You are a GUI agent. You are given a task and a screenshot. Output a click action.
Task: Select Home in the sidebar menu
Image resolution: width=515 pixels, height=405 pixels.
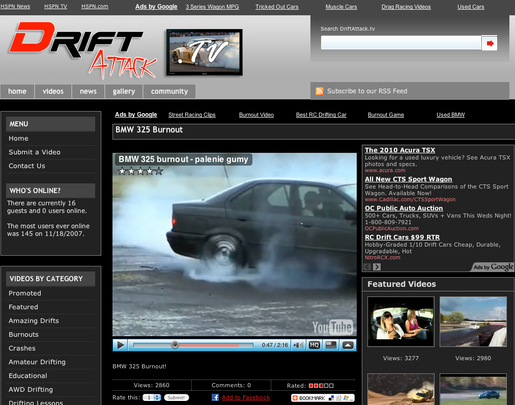pos(18,138)
